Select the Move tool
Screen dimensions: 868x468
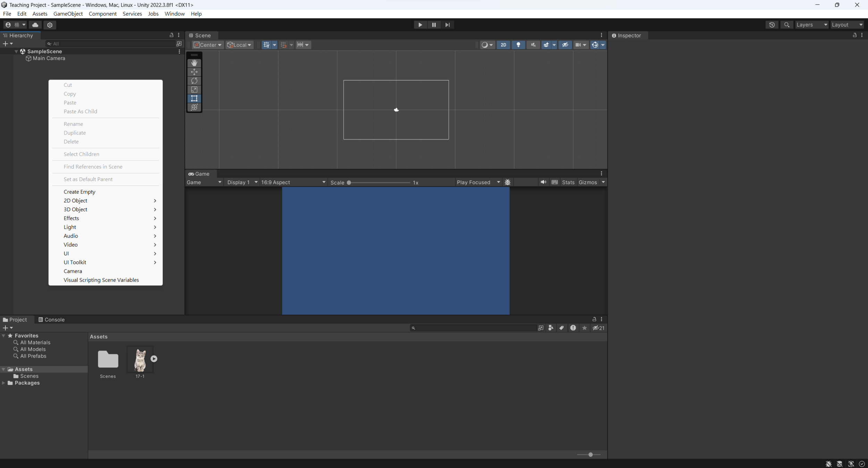click(x=194, y=72)
